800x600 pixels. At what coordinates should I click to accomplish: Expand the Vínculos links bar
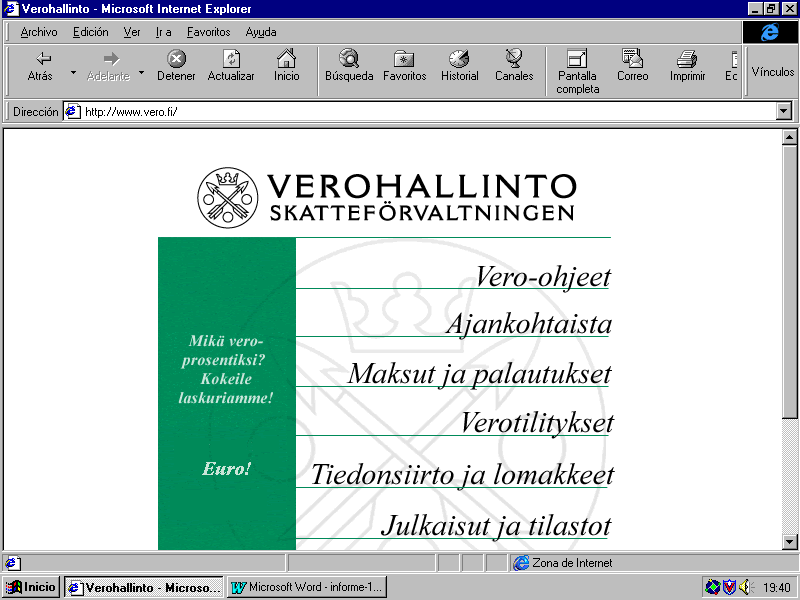tap(772, 72)
